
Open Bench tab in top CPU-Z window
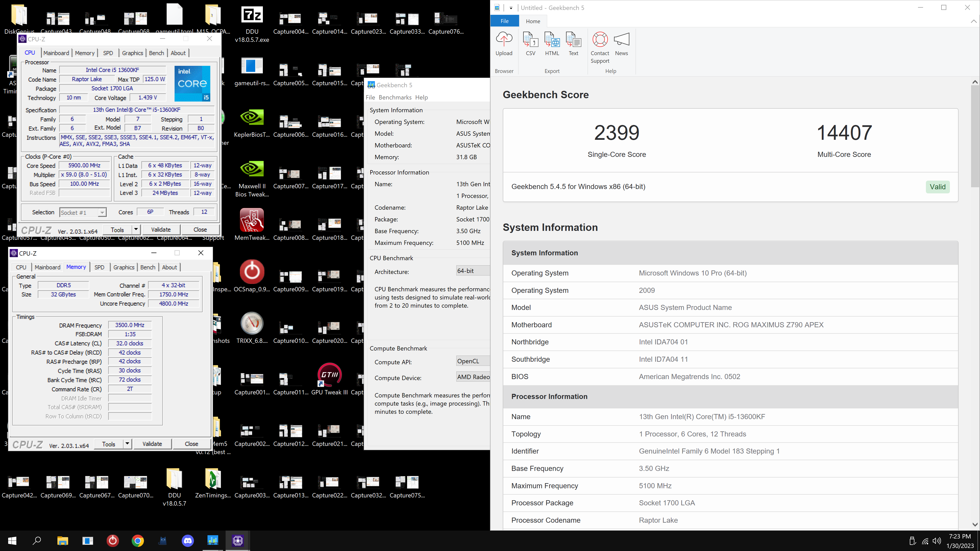[x=156, y=53]
